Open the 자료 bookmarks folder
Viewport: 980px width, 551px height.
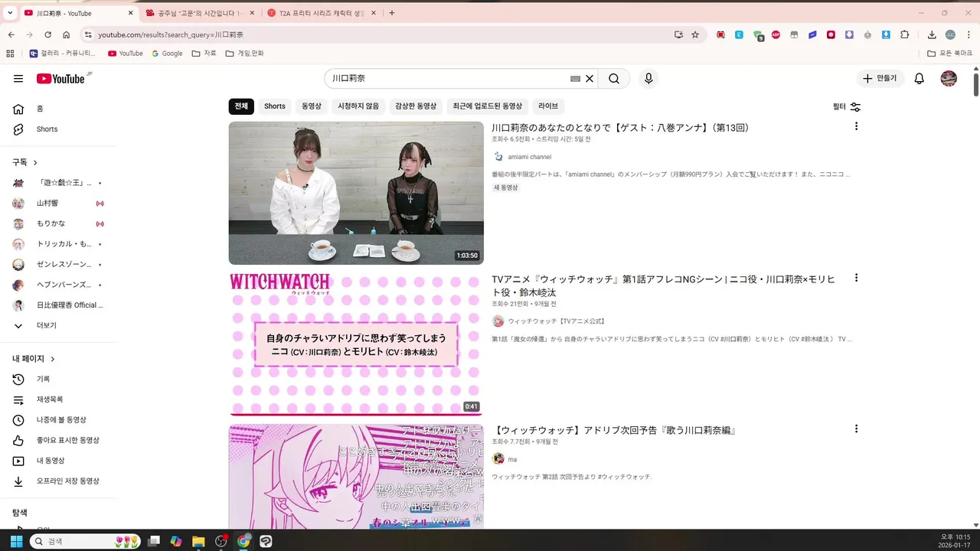click(x=204, y=54)
